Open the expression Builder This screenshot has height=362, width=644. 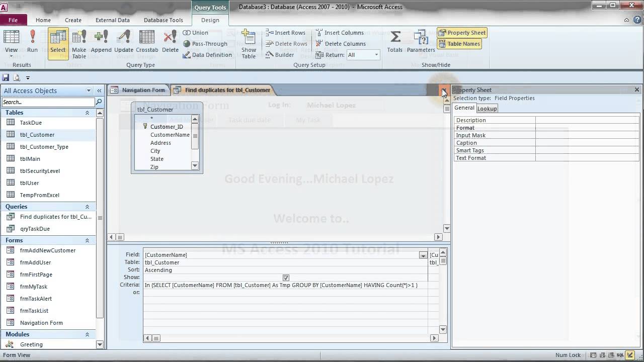280,55
